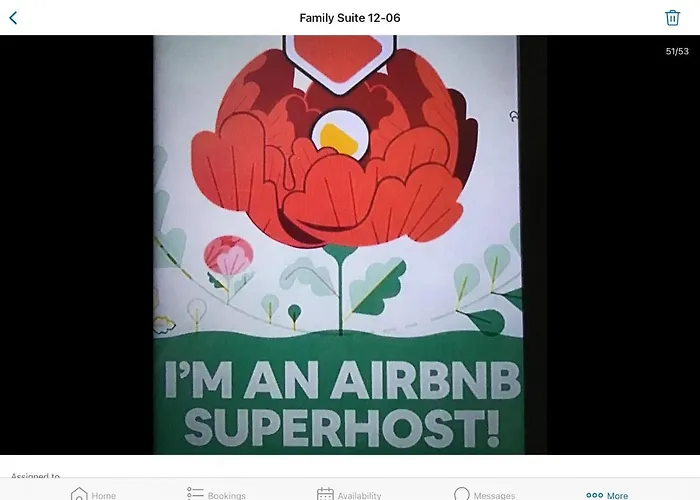Screen dimensions: 700x500
Task: Tap the black area left of photo
Action: point(77,245)
